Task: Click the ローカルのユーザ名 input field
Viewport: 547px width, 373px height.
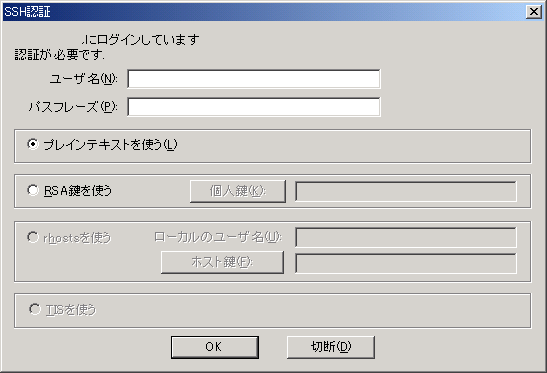Action: [406, 238]
